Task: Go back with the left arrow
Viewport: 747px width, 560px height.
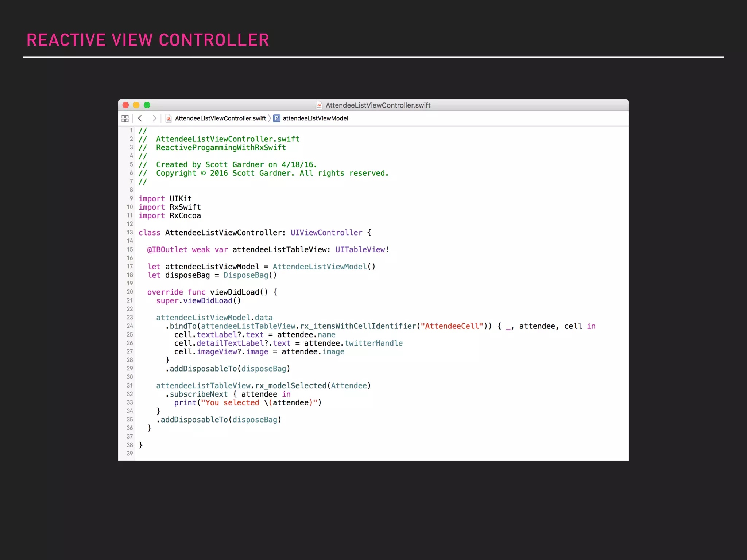Action: [x=140, y=118]
